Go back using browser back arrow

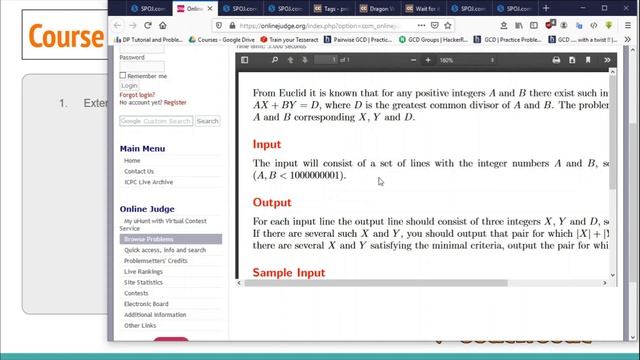[118, 25]
